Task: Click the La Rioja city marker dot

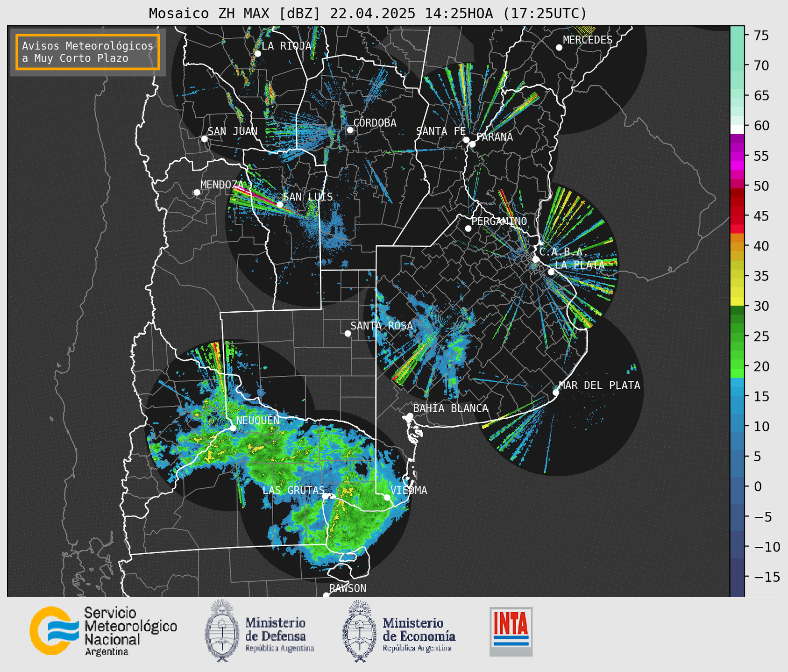Action: [257, 54]
